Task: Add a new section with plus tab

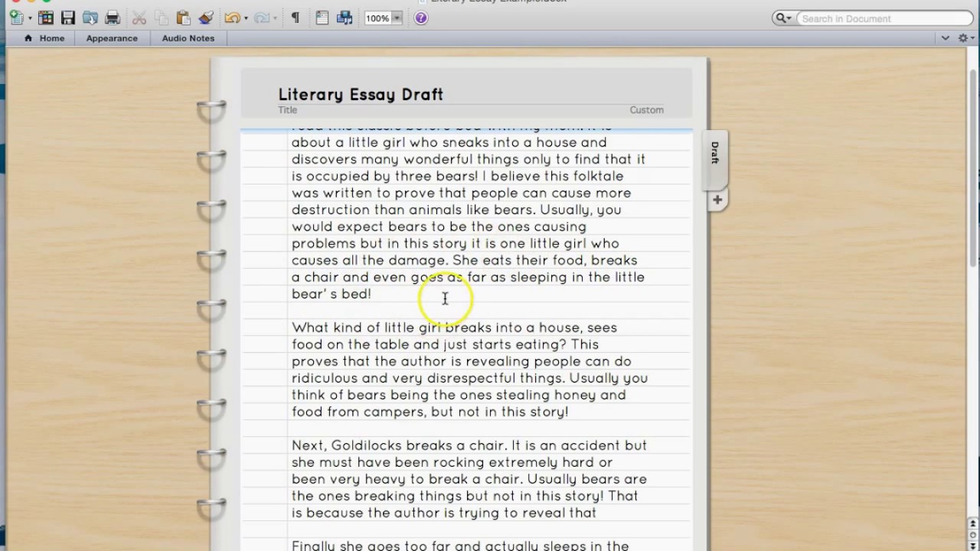Action: 717,201
